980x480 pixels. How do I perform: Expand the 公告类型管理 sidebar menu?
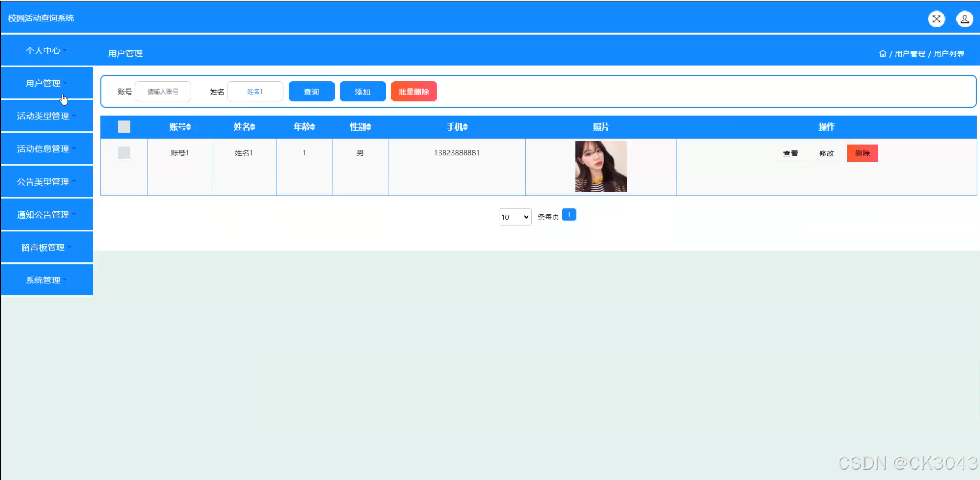[47, 181]
